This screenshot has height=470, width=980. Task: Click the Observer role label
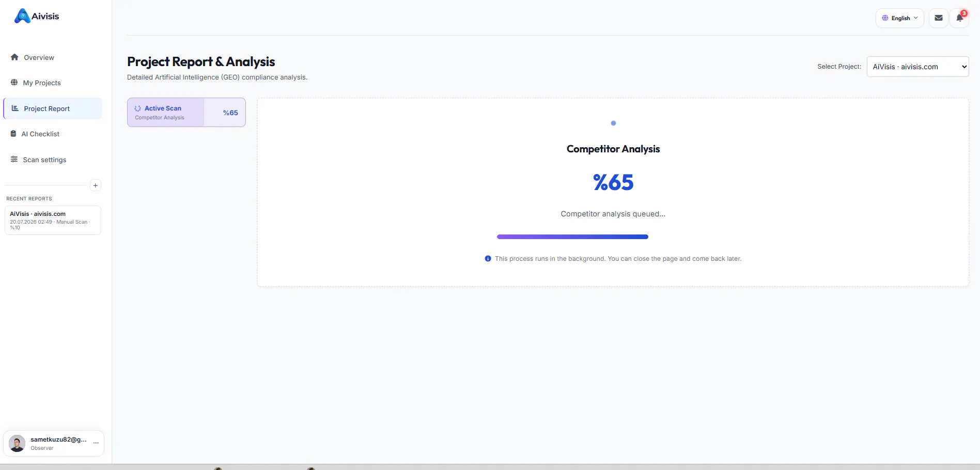pos(42,448)
